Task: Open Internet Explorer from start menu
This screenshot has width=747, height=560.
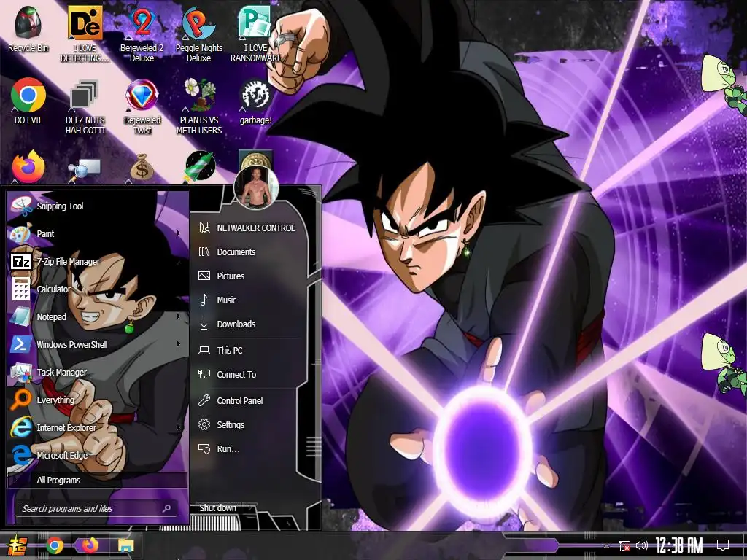Action: (x=97, y=427)
